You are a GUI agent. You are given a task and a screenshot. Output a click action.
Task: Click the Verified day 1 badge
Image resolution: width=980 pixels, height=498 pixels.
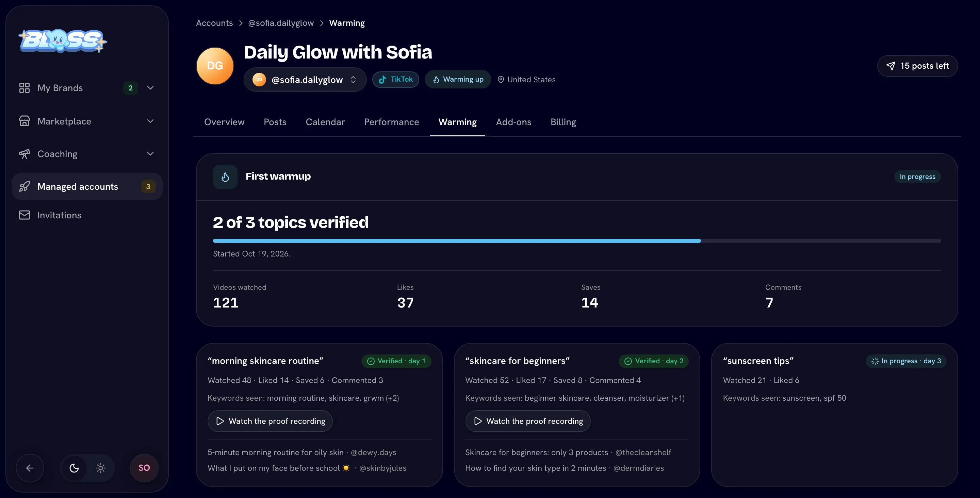click(x=396, y=361)
